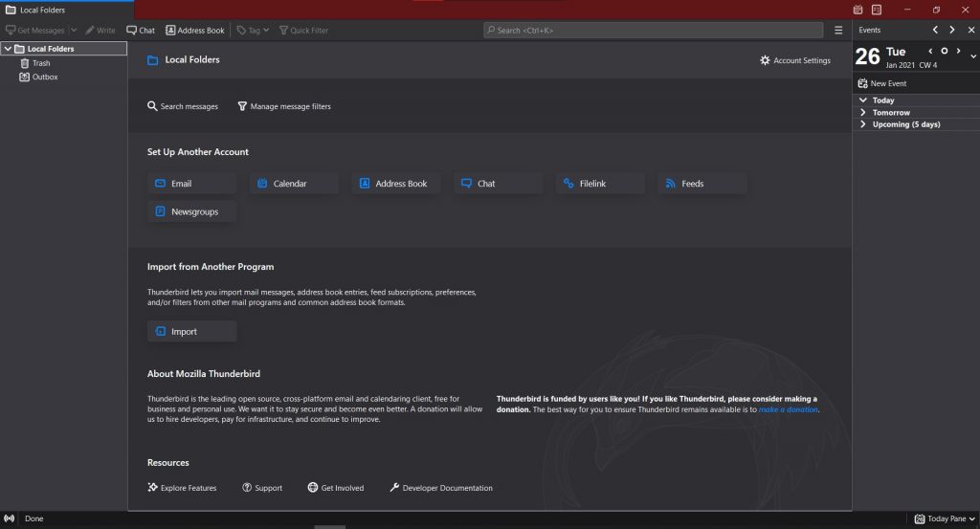
Task: Expand the Upcoming (5 days) section
Action: (x=862, y=124)
